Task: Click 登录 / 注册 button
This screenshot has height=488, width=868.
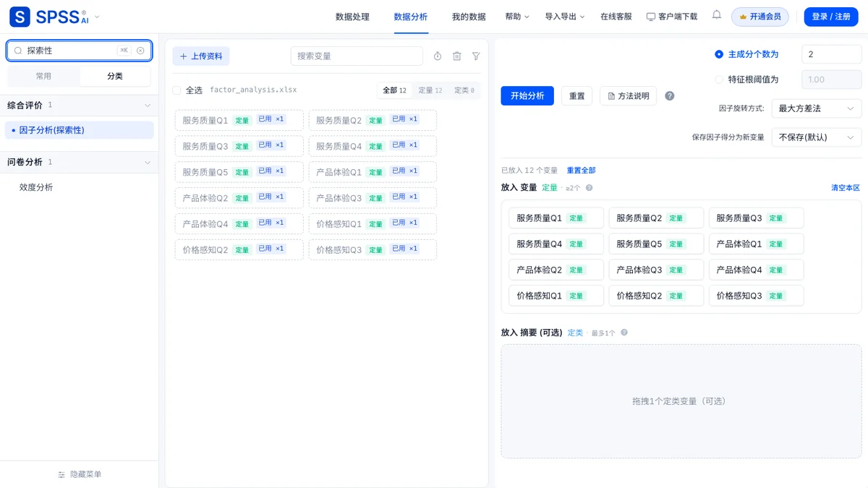Action: click(x=831, y=17)
